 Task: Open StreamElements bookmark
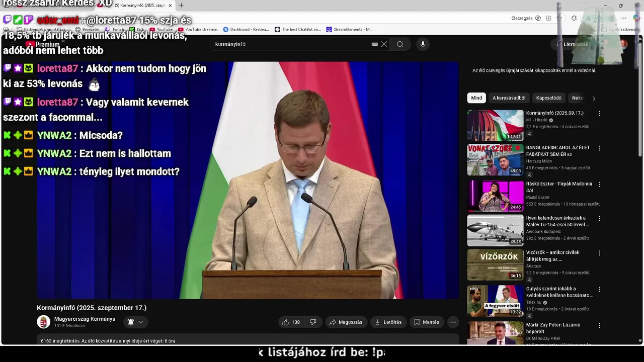350,30
